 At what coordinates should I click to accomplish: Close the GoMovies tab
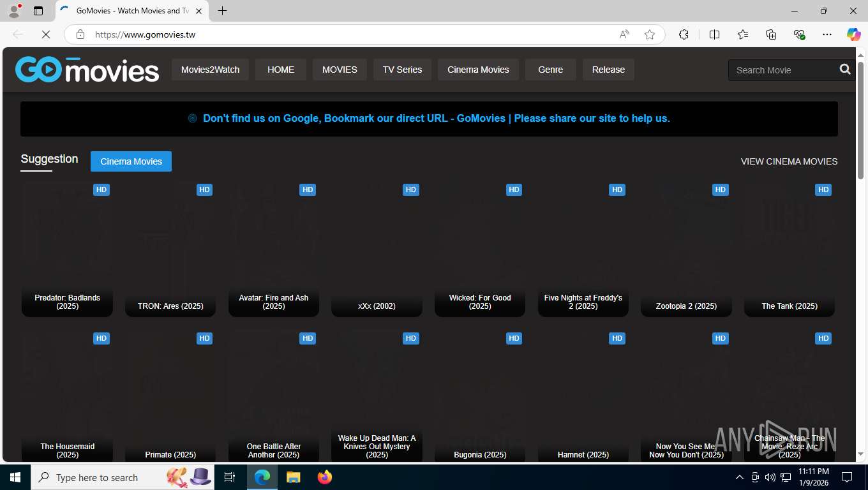point(198,11)
